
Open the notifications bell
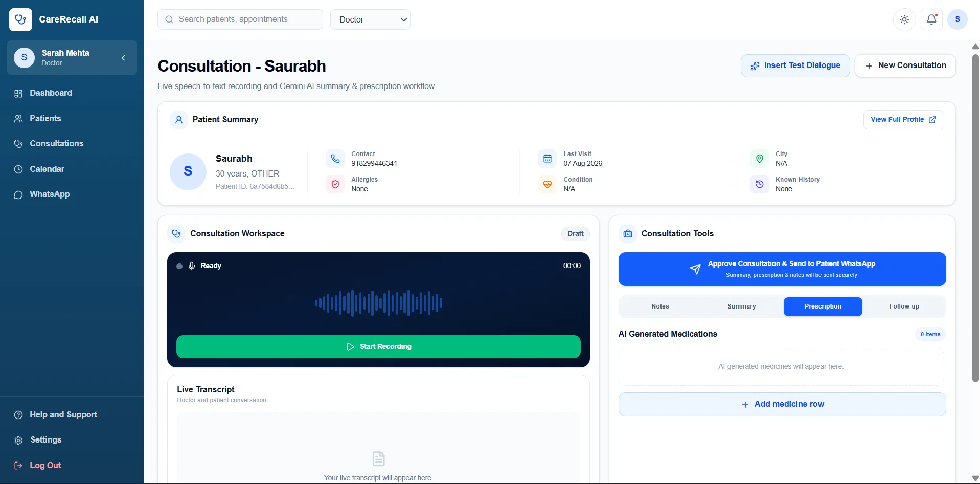pos(931,19)
